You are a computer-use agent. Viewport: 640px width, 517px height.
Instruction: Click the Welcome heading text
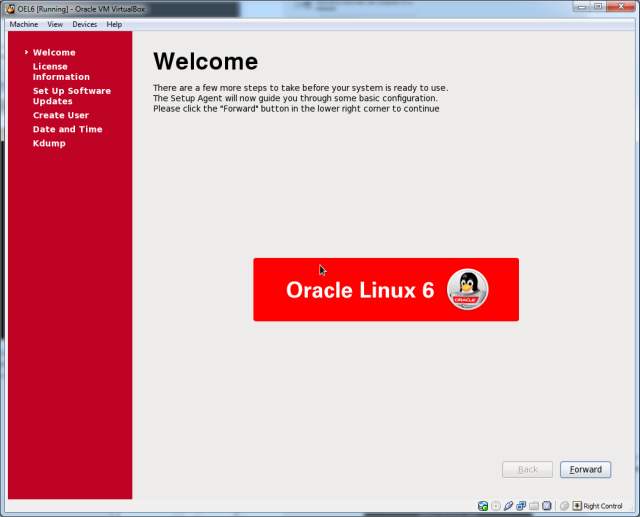click(x=206, y=61)
